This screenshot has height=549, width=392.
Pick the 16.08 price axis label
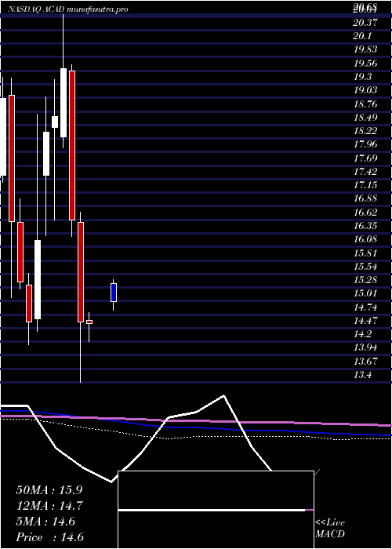(x=366, y=239)
